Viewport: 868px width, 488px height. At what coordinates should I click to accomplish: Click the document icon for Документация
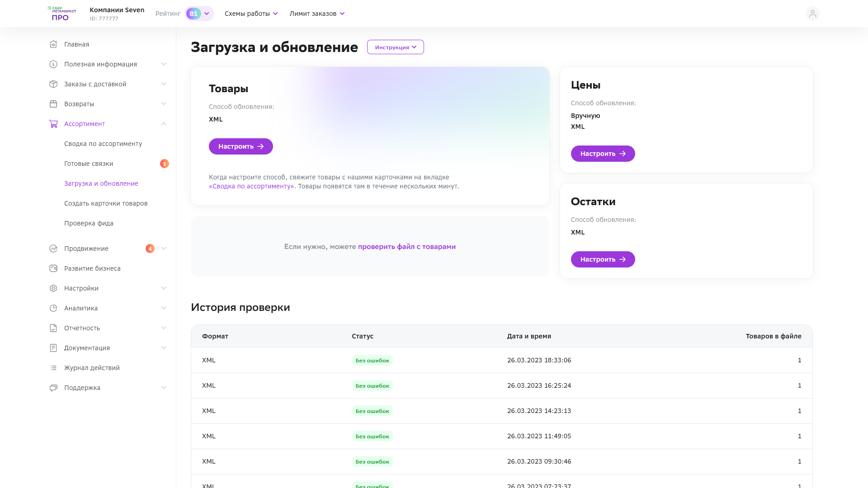click(x=53, y=348)
